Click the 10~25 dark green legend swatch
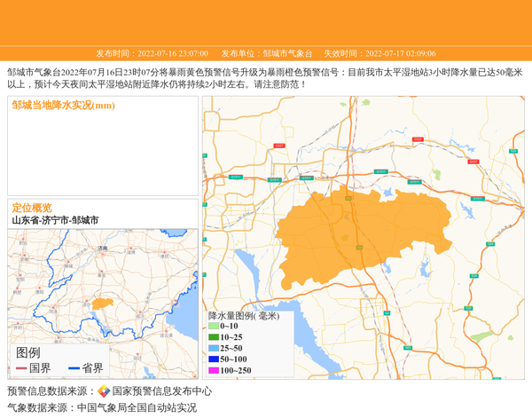The image size is (532, 418). 214,337
